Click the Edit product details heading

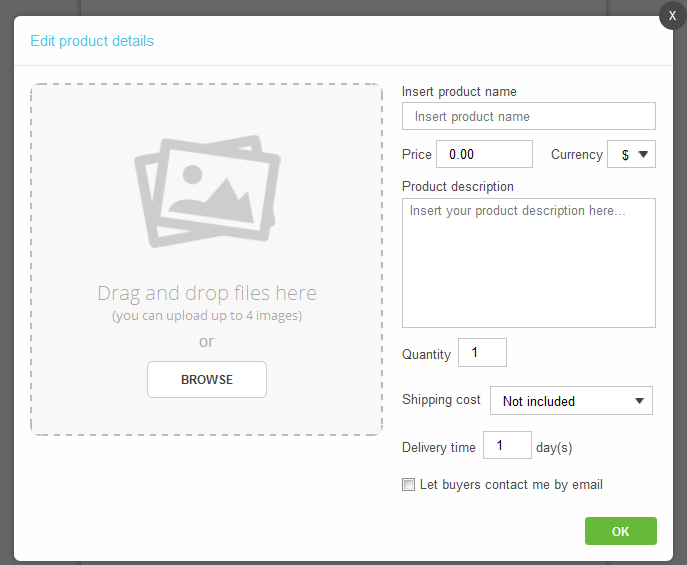point(92,41)
